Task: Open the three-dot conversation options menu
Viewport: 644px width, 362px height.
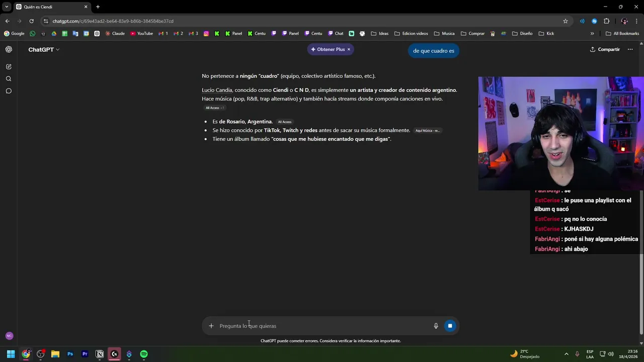Action: [x=630, y=49]
